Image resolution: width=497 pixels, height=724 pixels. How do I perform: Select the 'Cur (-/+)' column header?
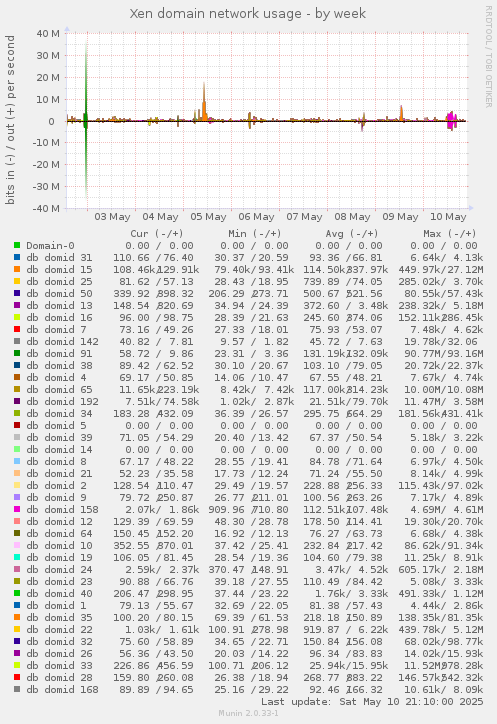click(x=157, y=234)
